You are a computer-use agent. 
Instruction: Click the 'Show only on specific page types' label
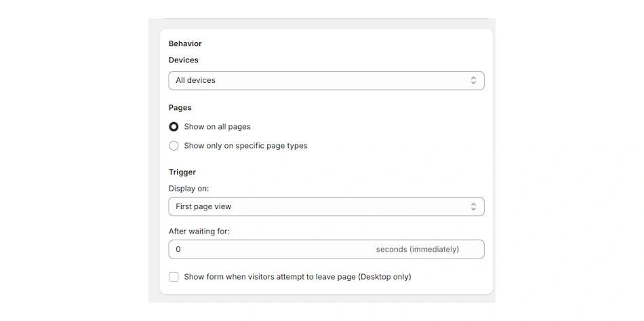[245, 146]
